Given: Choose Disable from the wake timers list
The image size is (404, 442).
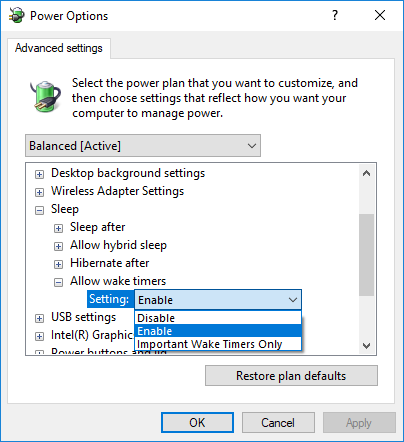Looking at the screenshot, I should tap(218, 318).
